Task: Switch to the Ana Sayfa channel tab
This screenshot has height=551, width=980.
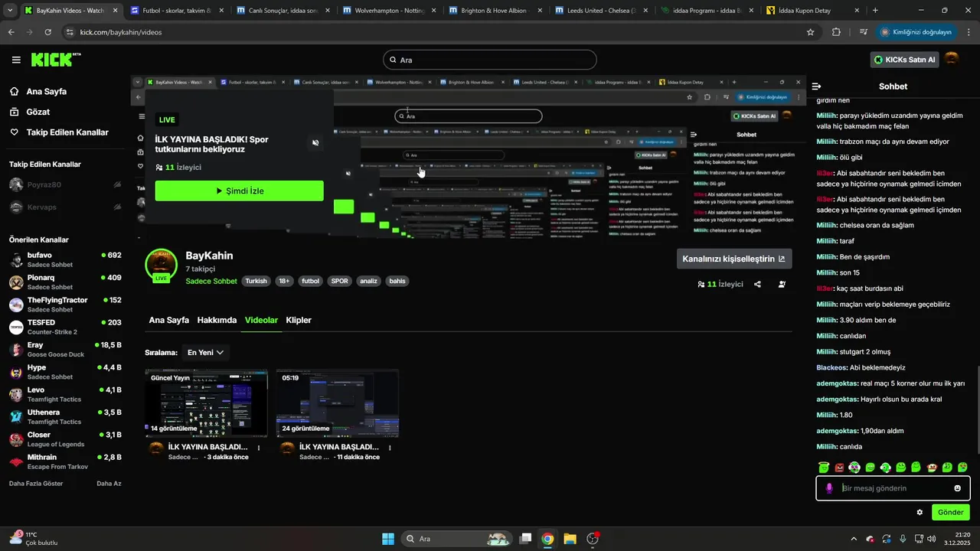Action: [168, 320]
